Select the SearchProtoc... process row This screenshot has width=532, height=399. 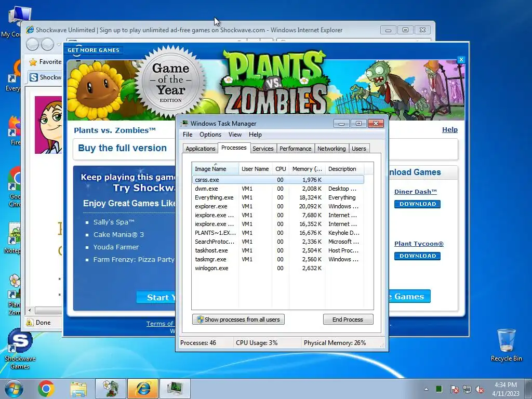pos(278,242)
